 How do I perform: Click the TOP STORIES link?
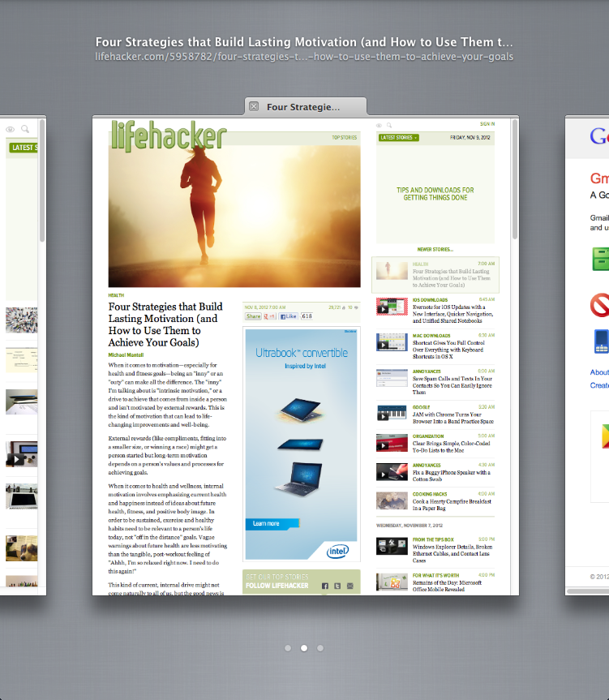click(x=344, y=138)
